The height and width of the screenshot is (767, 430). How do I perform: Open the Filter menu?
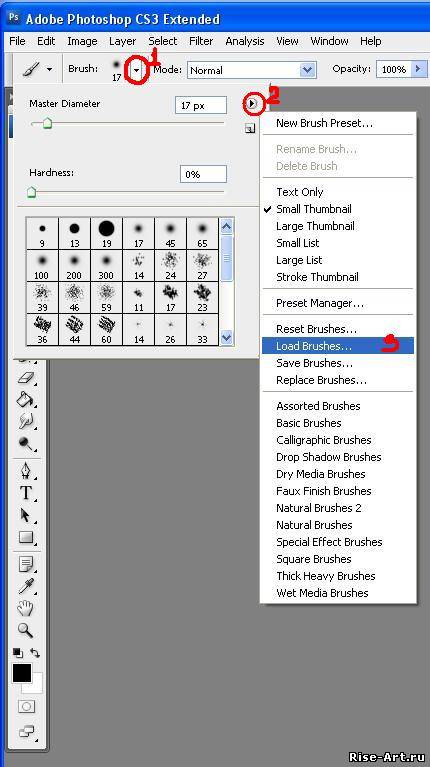click(201, 41)
